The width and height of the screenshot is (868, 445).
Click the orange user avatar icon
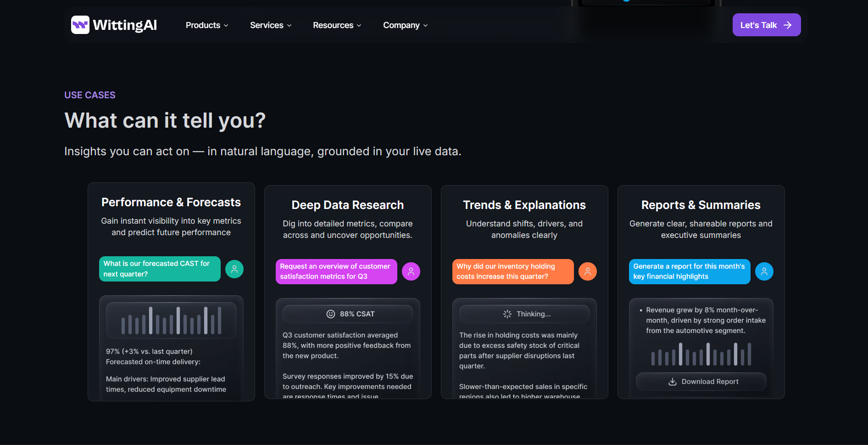tap(588, 271)
